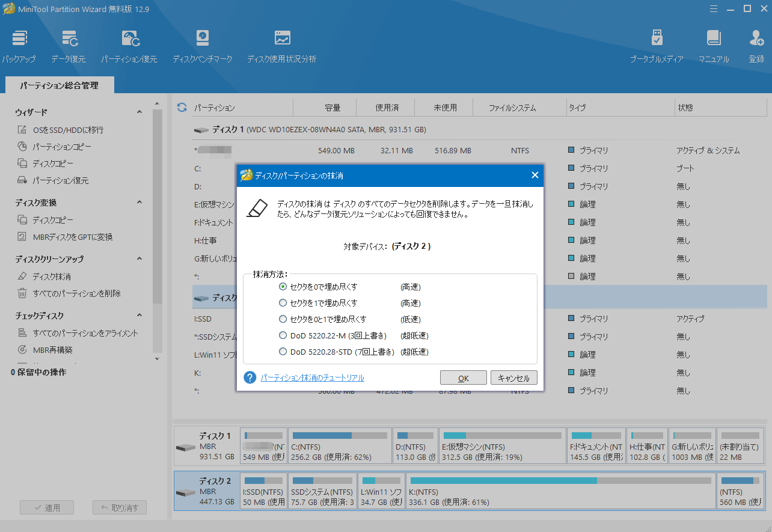
Task: Open ディスクコピー under ウィザード
Action: click(45, 164)
